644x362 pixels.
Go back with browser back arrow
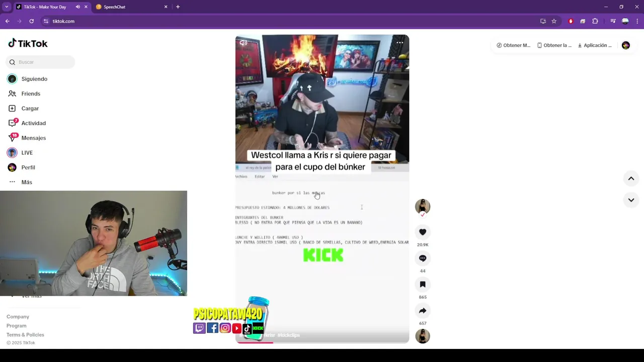pos(8,21)
